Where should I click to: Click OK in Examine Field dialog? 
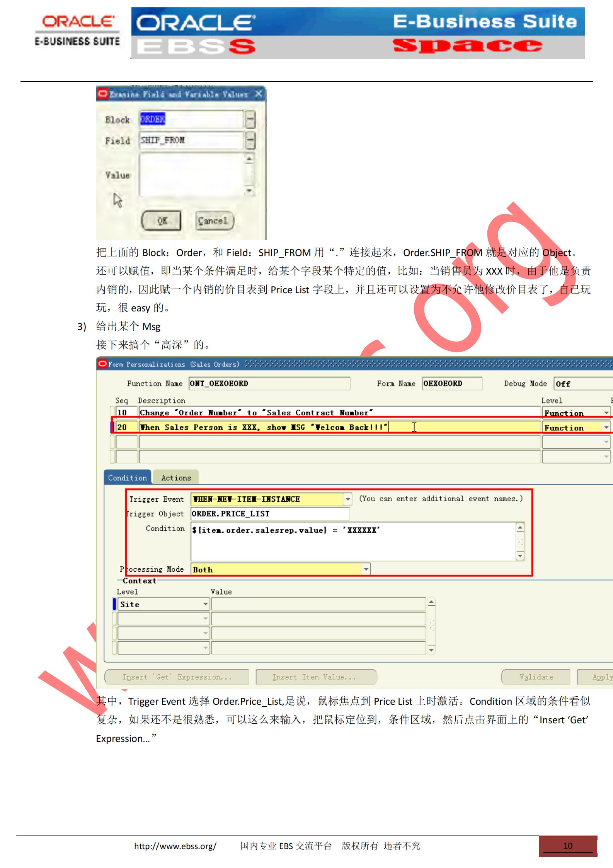(161, 220)
